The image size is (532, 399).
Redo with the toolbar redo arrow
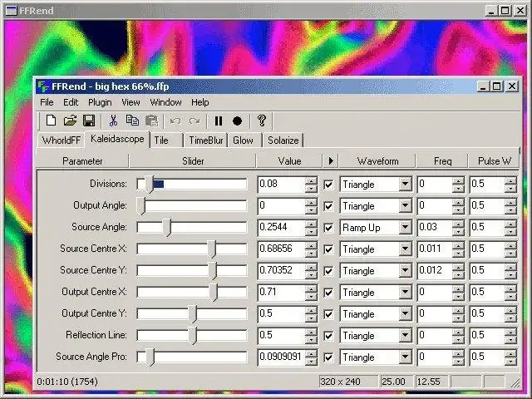(x=195, y=121)
